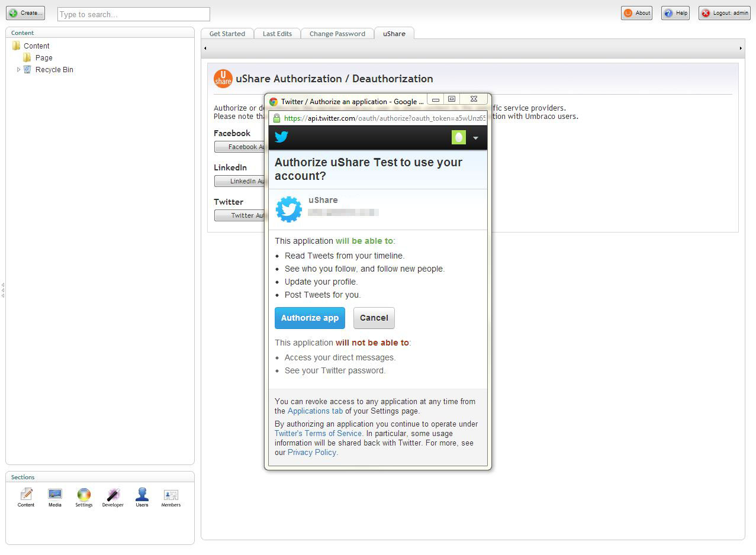Select the Page tree item
This screenshot has width=756, height=555.
point(44,57)
